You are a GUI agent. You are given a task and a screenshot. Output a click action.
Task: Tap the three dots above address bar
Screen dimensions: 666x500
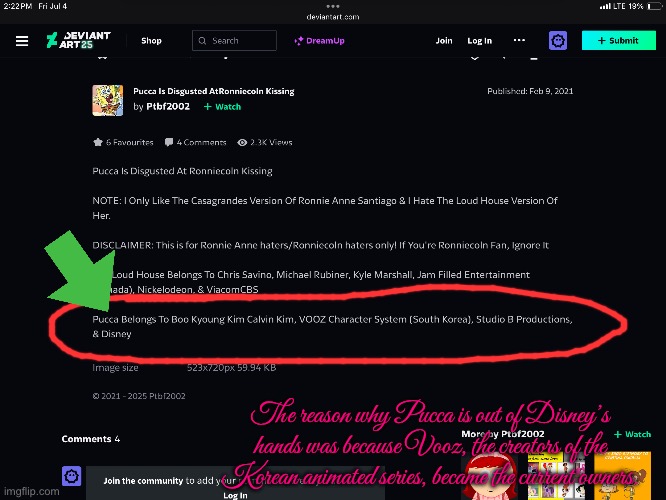click(x=333, y=6)
